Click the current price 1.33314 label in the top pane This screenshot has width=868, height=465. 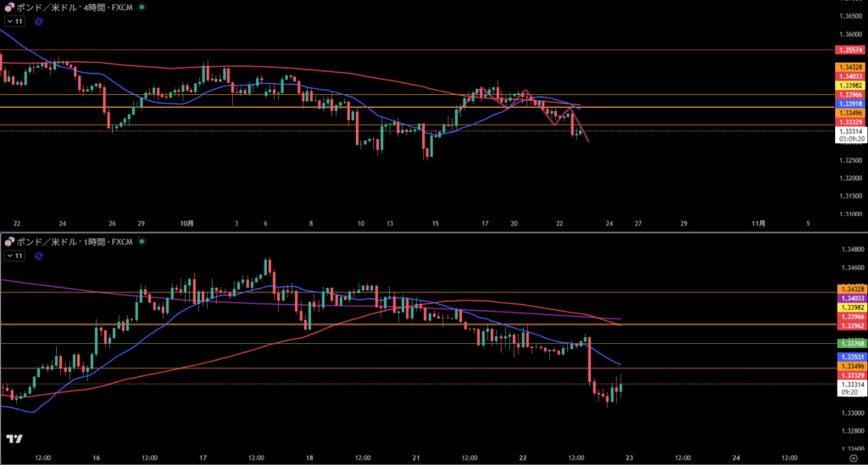point(850,131)
